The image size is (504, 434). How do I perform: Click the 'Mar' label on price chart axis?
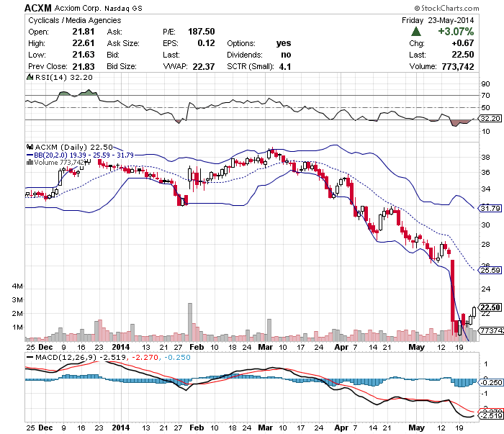(265, 347)
